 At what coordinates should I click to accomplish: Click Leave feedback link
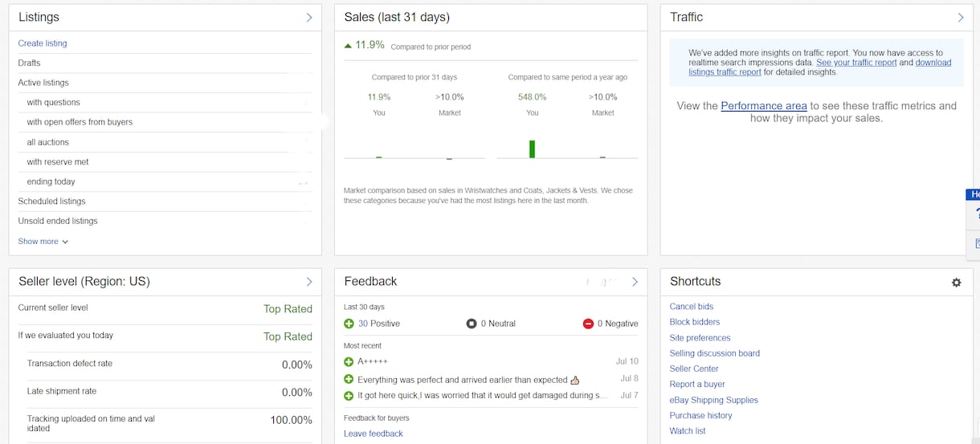[374, 434]
